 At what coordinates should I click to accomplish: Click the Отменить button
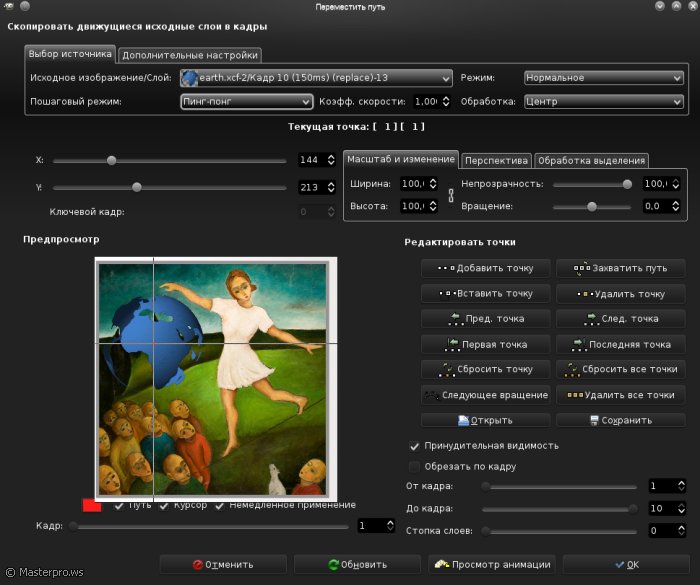point(223,564)
